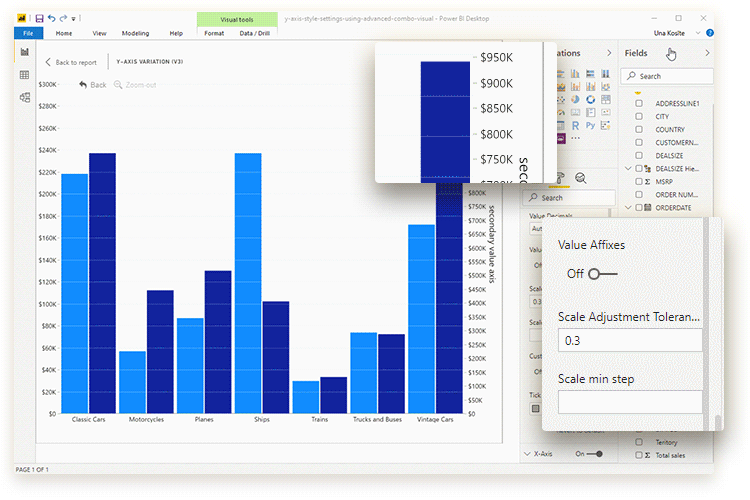Click the Ships light blue bar

248,283
